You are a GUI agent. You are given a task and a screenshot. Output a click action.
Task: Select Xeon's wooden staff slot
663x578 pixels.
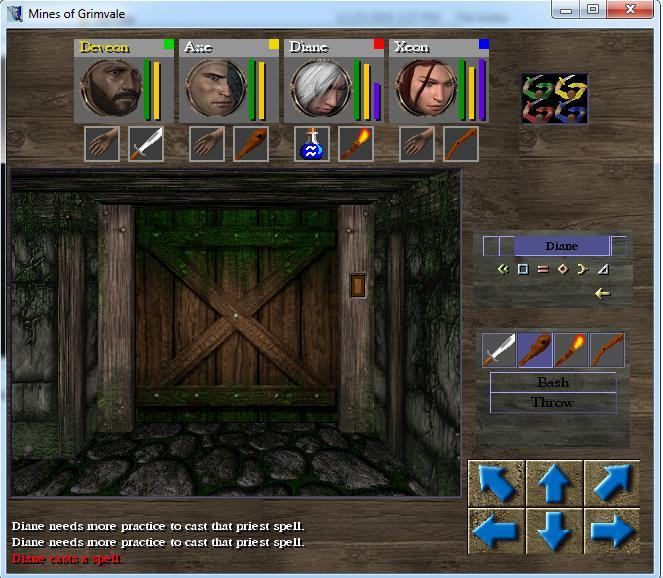(x=461, y=144)
